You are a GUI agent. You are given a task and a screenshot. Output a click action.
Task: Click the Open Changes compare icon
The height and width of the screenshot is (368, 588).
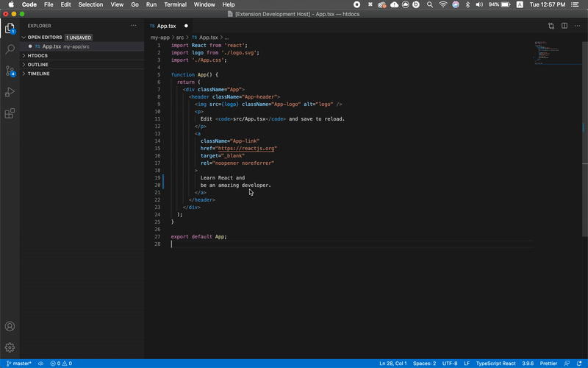click(x=551, y=26)
